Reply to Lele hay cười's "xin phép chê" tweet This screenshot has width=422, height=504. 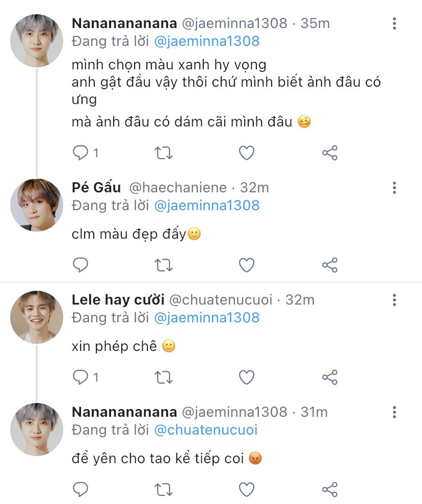pyautogui.click(x=81, y=377)
